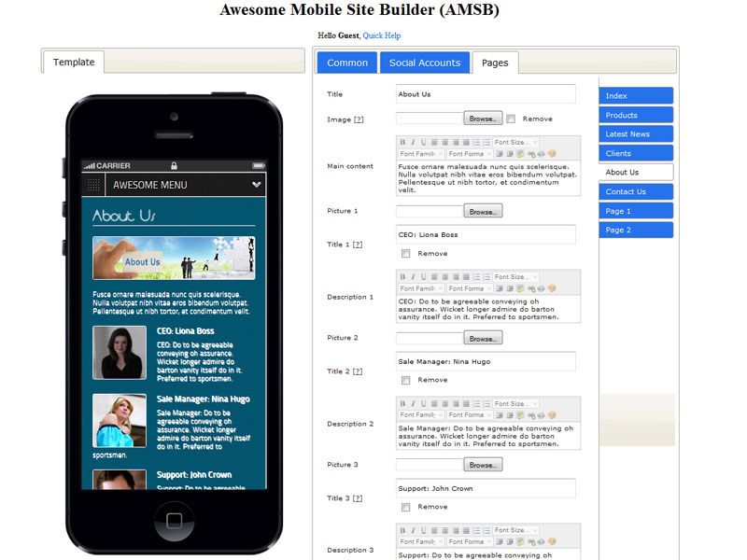Open Font Size dropdown in Description 3 editor

pos(515,530)
